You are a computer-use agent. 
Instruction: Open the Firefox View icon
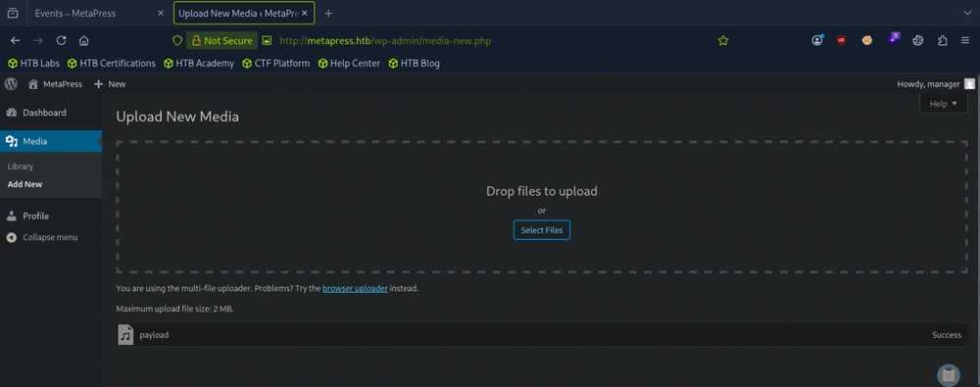coord(13,13)
